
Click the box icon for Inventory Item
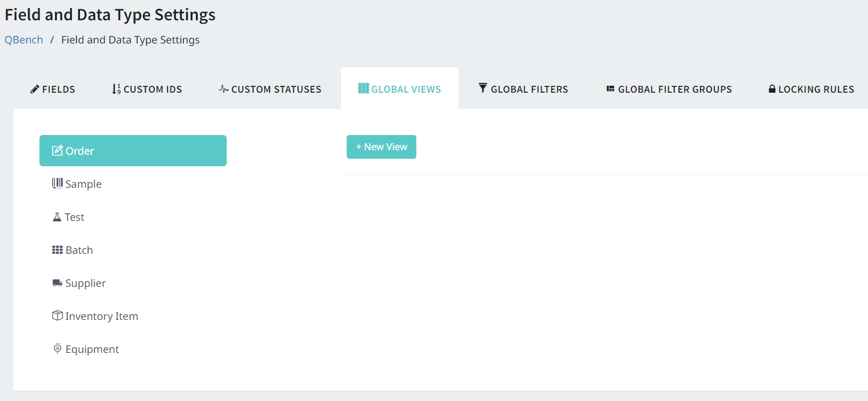(x=57, y=316)
